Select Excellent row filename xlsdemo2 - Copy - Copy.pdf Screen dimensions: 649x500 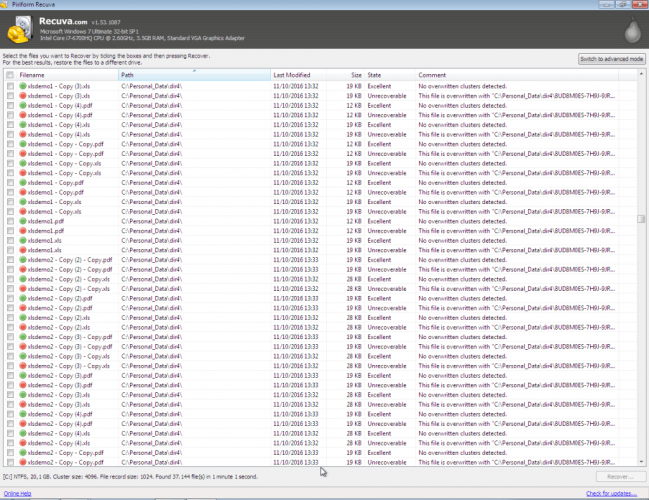click(x=65, y=453)
